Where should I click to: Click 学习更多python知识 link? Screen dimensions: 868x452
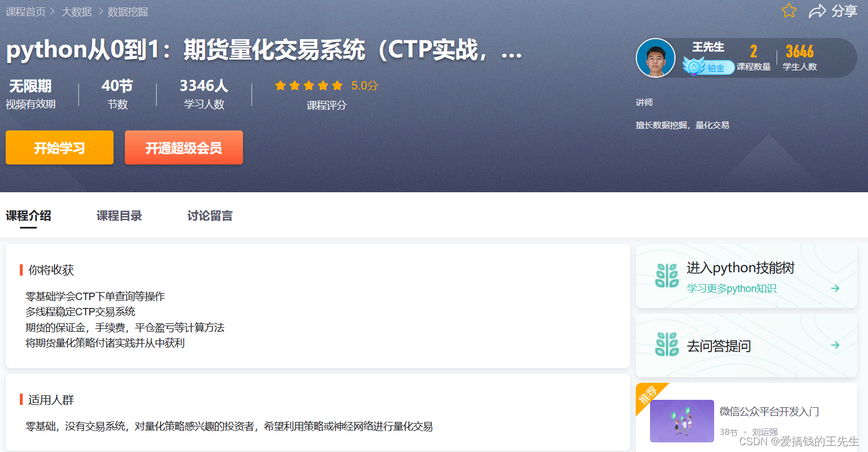click(x=732, y=288)
